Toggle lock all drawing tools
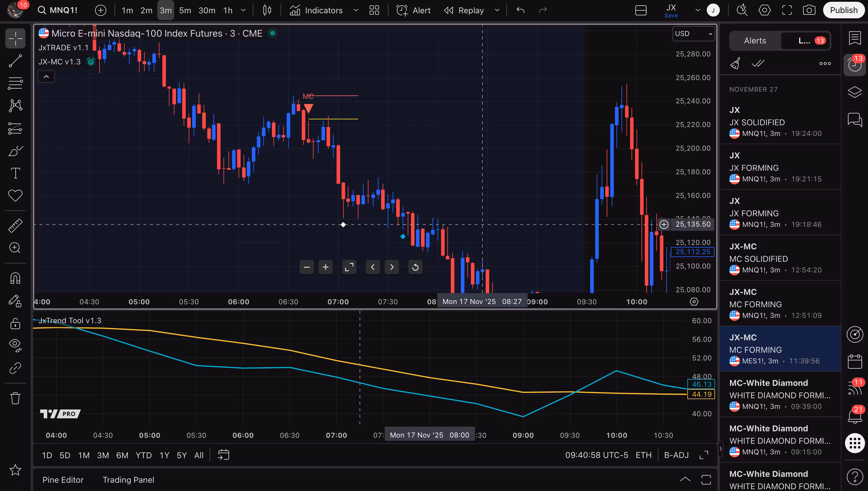Screen dimensions: 868x491 (15, 323)
